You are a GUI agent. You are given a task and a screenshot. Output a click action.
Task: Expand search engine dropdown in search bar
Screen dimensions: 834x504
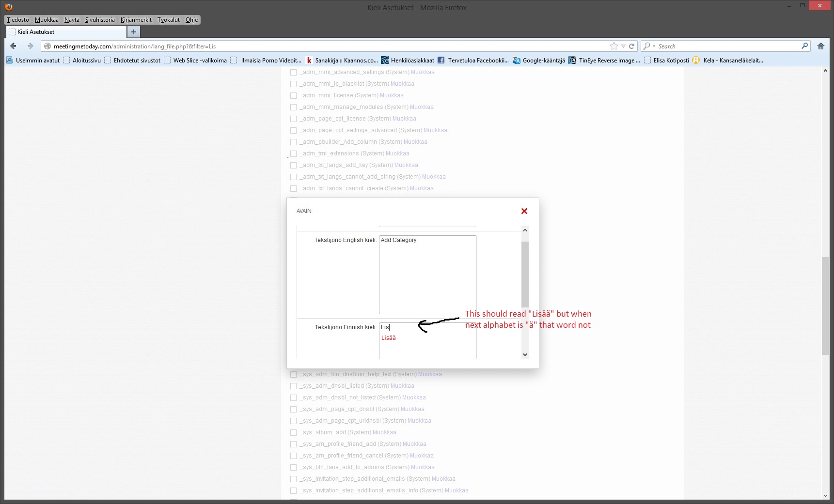tap(648, 46)
